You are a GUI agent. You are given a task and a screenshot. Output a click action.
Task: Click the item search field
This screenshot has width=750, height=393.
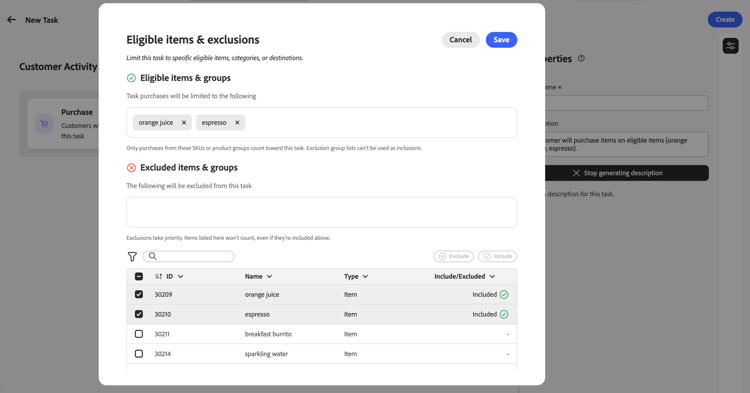(188, 256)
